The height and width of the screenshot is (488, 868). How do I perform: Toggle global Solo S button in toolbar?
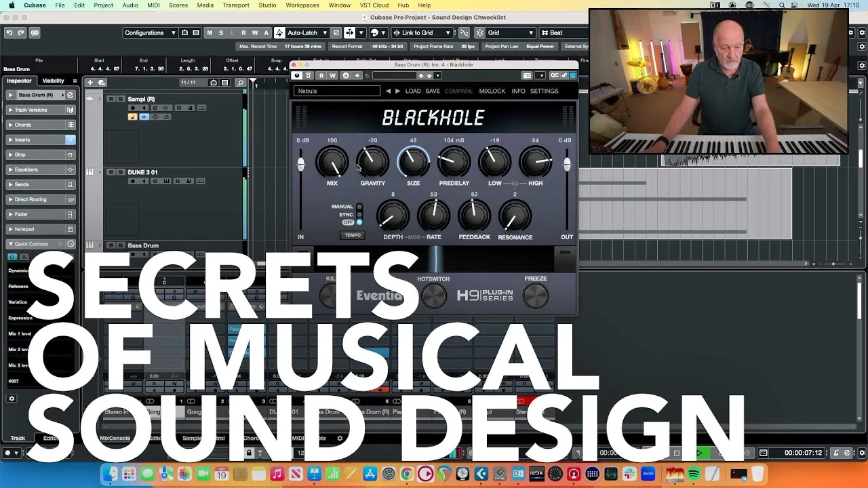[x=220, y=33]
